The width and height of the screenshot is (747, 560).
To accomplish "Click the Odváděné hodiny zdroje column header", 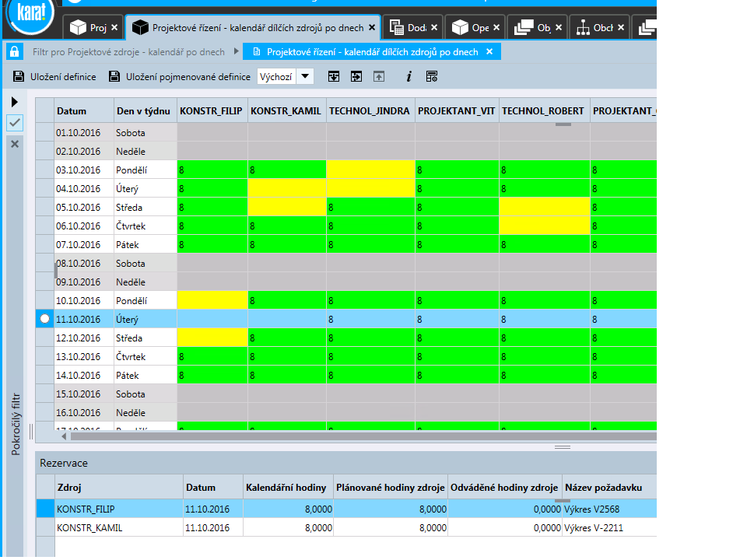I will point(504,487).
